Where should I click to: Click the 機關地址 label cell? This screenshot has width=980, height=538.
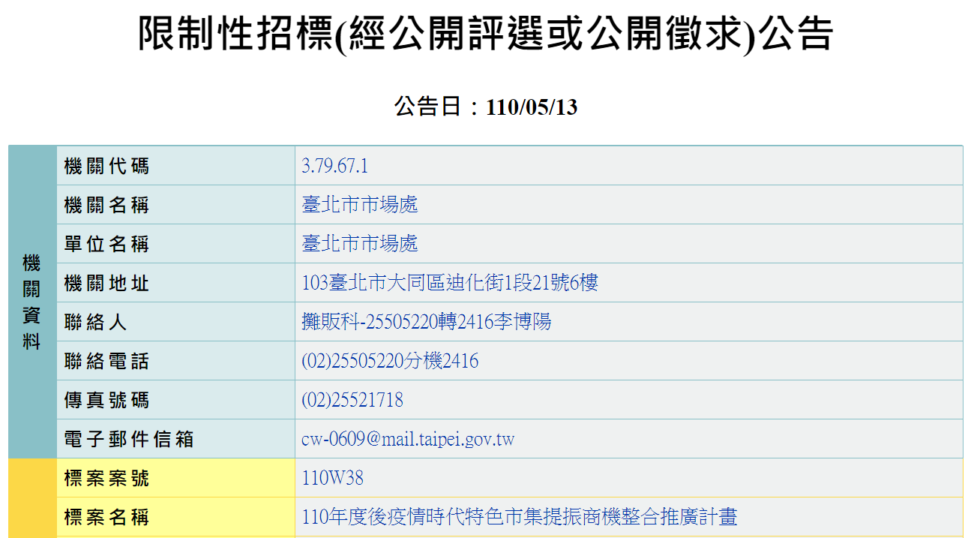pos(175,283)
